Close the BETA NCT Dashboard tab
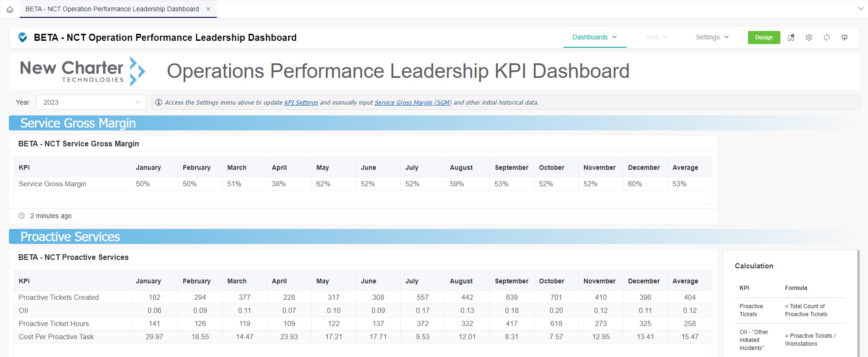Viewport: 868px width, 357px height. [208, 9]
